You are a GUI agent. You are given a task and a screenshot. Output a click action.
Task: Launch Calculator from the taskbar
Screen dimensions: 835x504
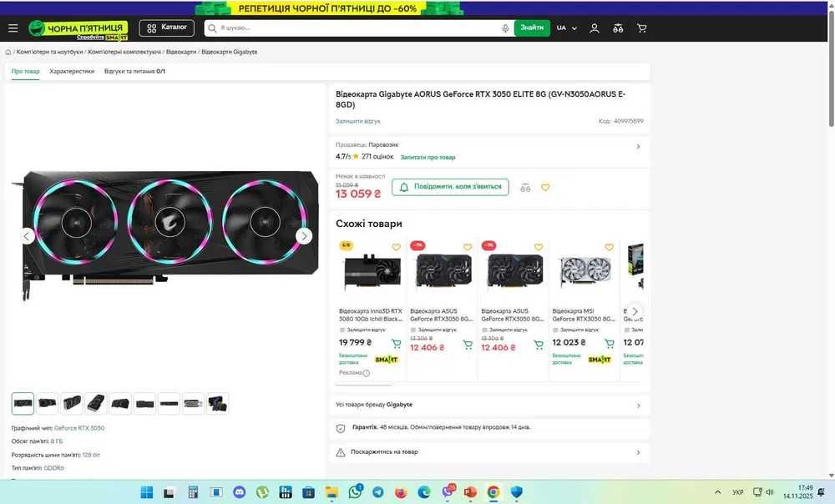[x=193, y=491]
